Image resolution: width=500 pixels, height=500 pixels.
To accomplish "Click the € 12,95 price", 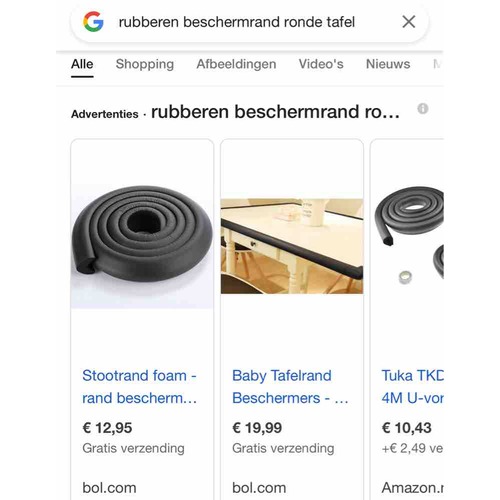I will coord(107,428).
